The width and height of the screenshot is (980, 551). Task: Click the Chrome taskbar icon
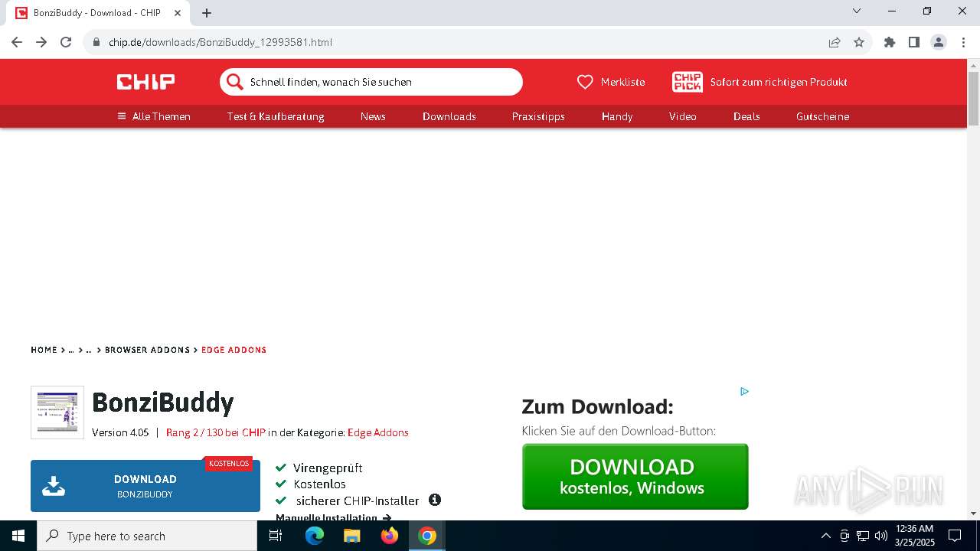point(427,536)
